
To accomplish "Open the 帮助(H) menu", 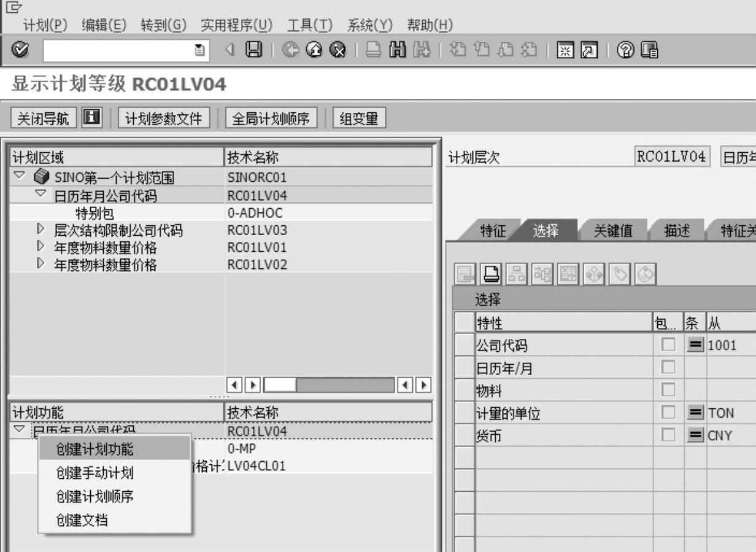I will point(430,25).
